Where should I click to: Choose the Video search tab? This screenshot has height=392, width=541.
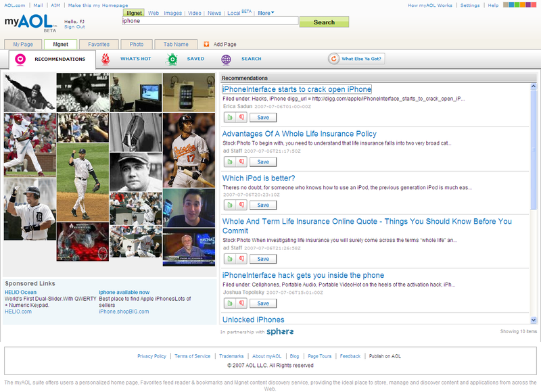point(195,13)
